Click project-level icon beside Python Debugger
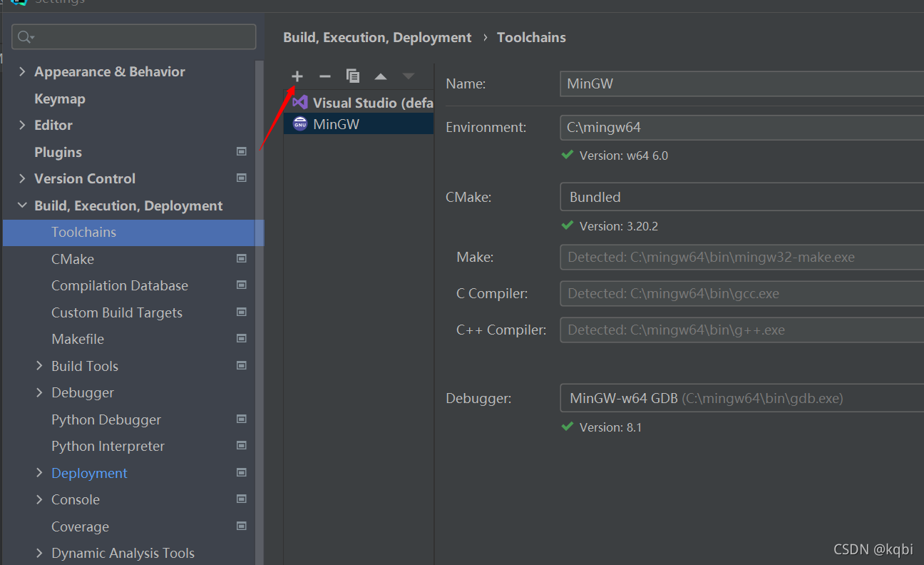Viewport: 924px width, 565px height. pos(242,419)
